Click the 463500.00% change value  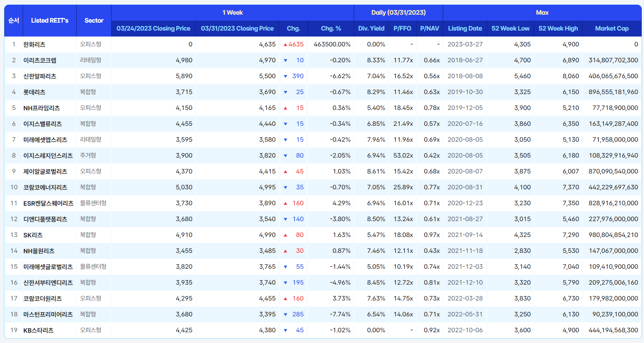[x=332, y=44]
